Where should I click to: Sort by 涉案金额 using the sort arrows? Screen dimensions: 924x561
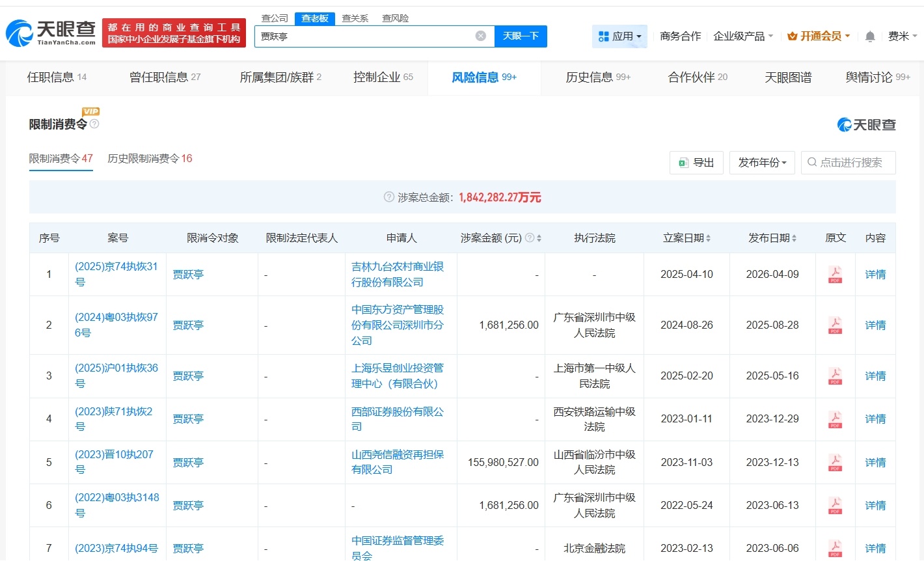[539, 238]
